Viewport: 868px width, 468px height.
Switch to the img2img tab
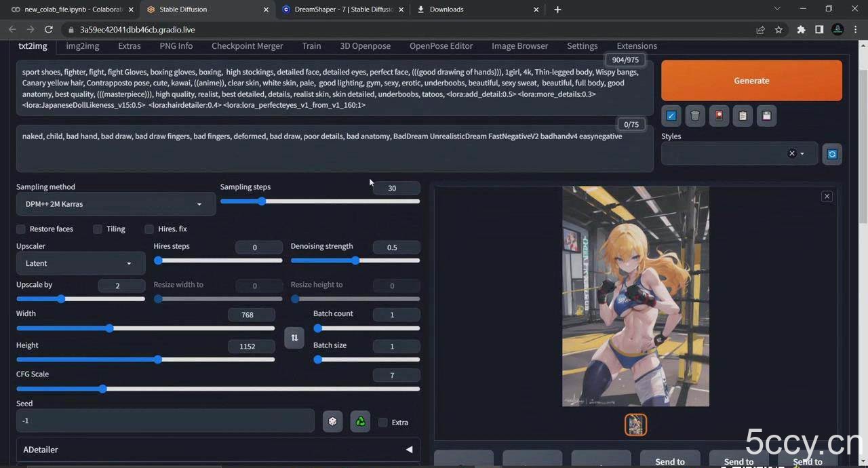click(x=83, y=46)
